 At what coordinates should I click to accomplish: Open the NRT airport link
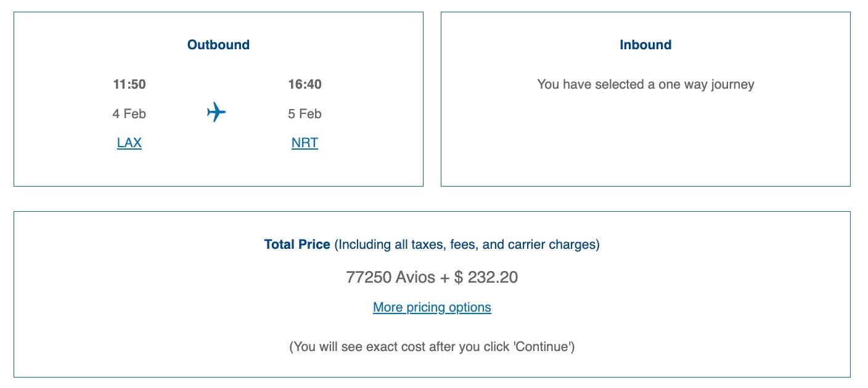click(305, 143)
